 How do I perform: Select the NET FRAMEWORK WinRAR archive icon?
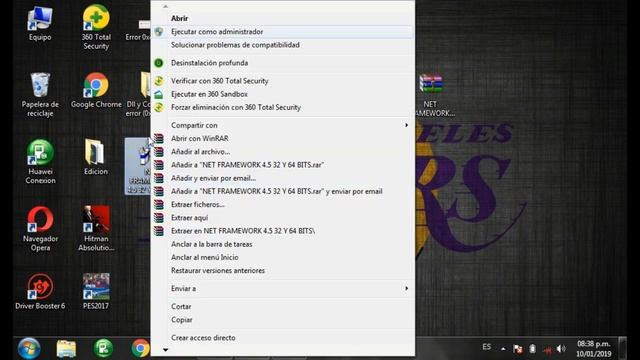tap(431, 95)
